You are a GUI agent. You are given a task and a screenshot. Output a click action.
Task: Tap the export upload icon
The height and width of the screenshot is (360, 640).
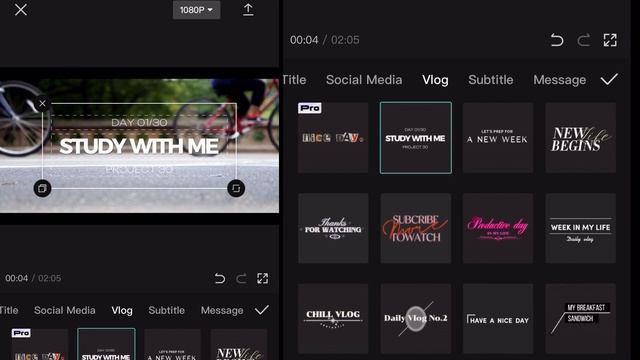[248, 10]
